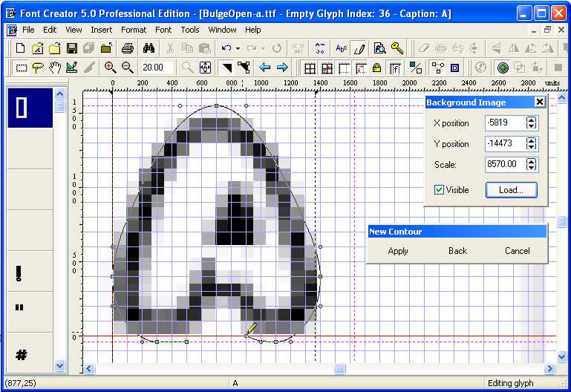
Task: Open the Insert menu
Action: 101,30
